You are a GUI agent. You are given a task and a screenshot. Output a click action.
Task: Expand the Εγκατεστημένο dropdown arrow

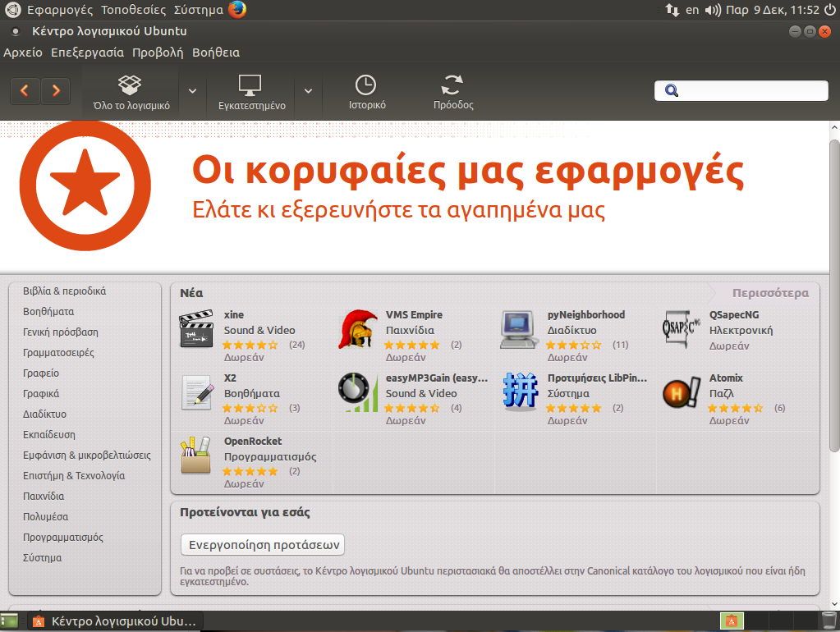(x=309, y=91)
